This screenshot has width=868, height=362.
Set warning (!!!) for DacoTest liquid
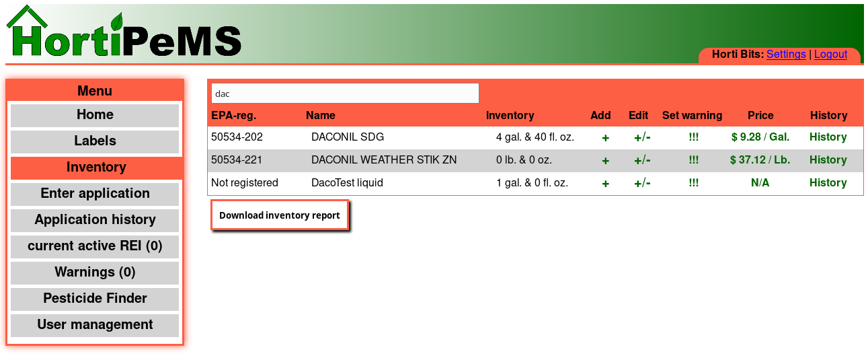693,183
